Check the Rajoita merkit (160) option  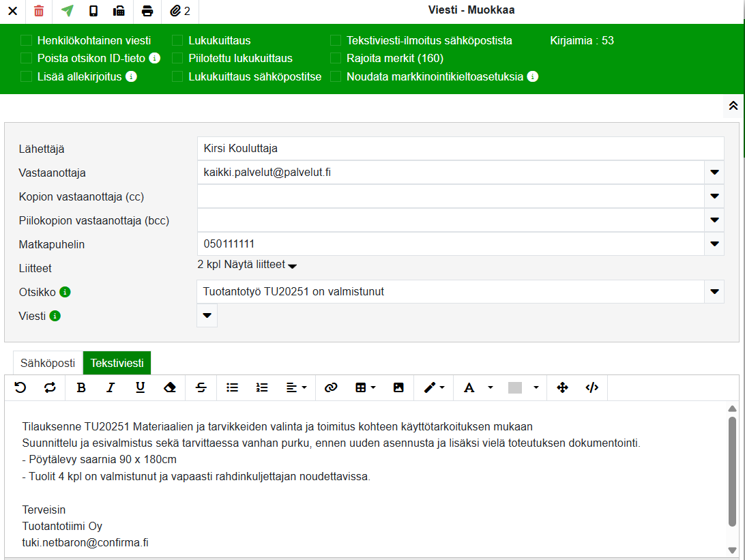tap(336, 59)
